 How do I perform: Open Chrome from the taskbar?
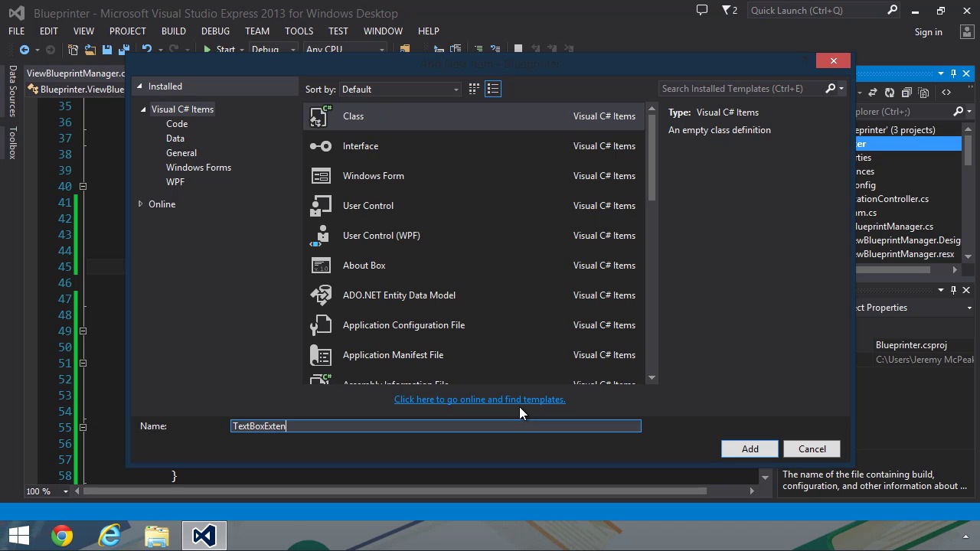tap(62, 536)
